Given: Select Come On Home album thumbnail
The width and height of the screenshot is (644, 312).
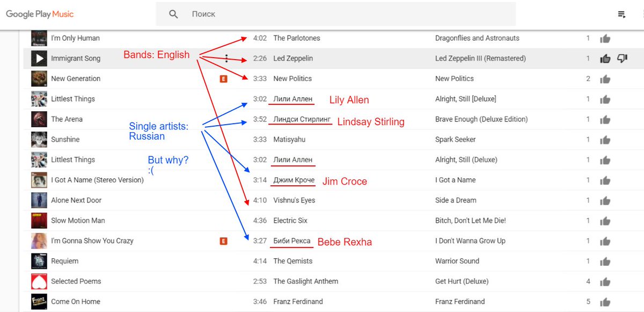Looking at the screenshot, I should pyautogui.click(x=39, y=302).
